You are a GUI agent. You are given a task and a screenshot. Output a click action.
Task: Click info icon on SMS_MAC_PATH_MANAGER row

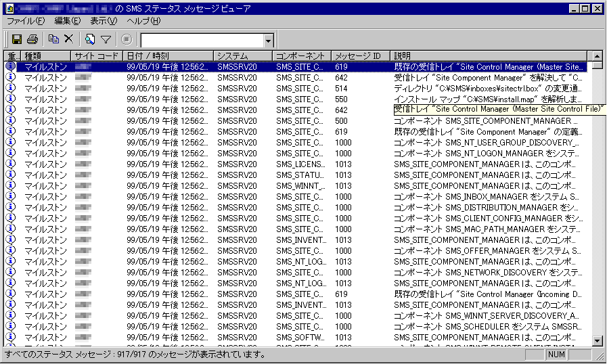click(11, 229)
